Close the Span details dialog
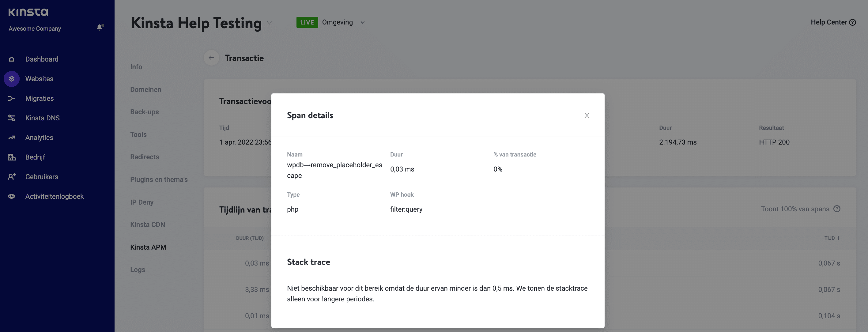This screenshot has width=868, height=332. pyautogui.click(x=587, y=115)
